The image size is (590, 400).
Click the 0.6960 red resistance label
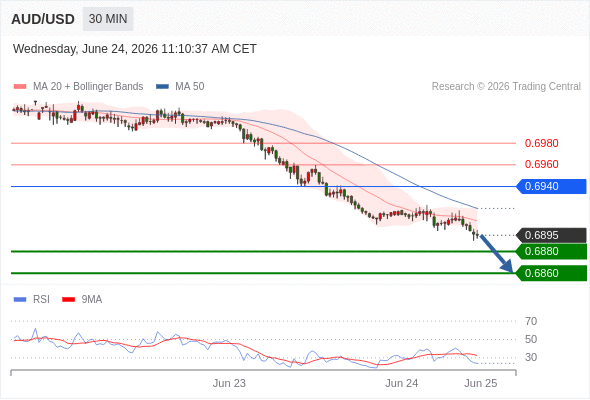(x=541, y=164)
